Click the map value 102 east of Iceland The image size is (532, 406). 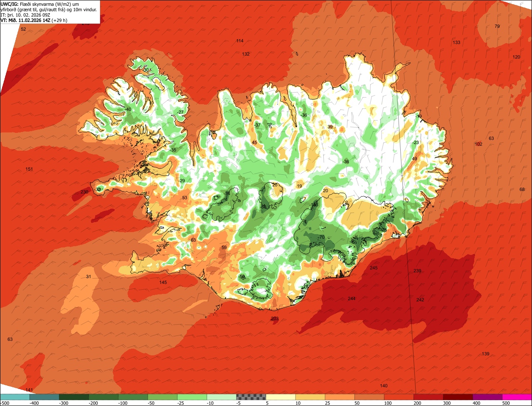[x=478, y=144]
